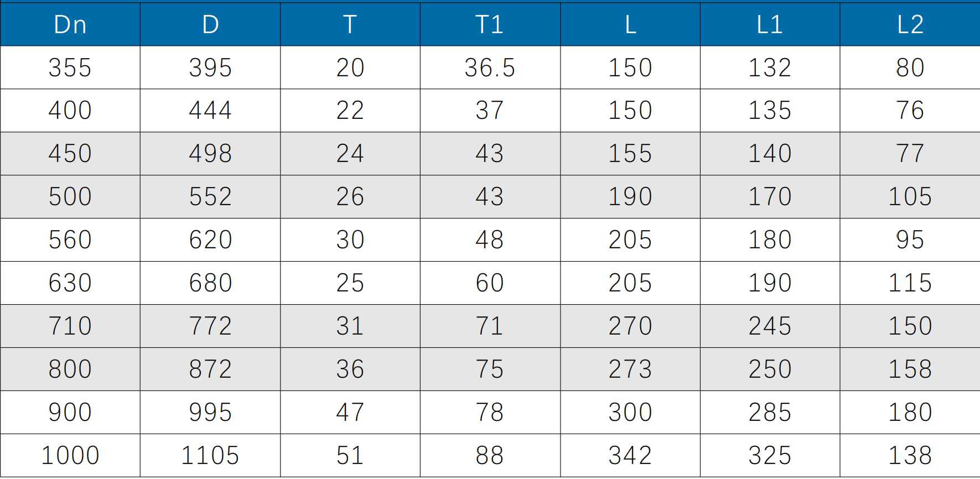Select the L1 cell showing 132
This screenshot has height=479, width=980.
click(x=770, y=67)
